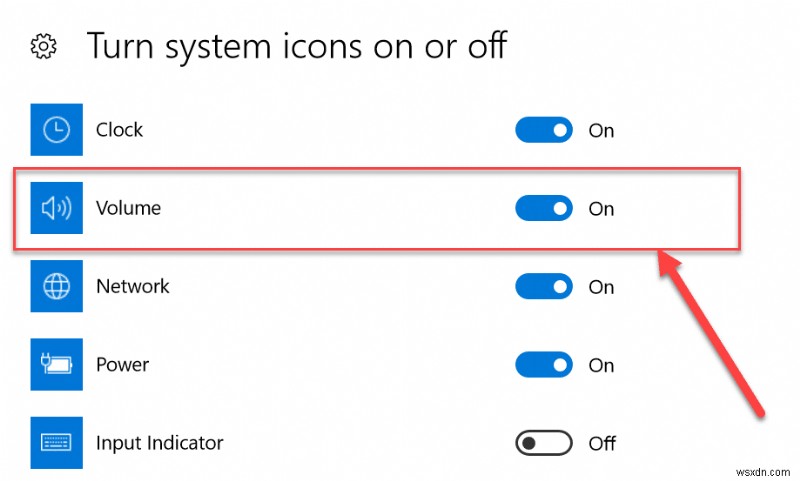800x481 pixels.
Task: Select the Volume text label
Action: [128, 208]
